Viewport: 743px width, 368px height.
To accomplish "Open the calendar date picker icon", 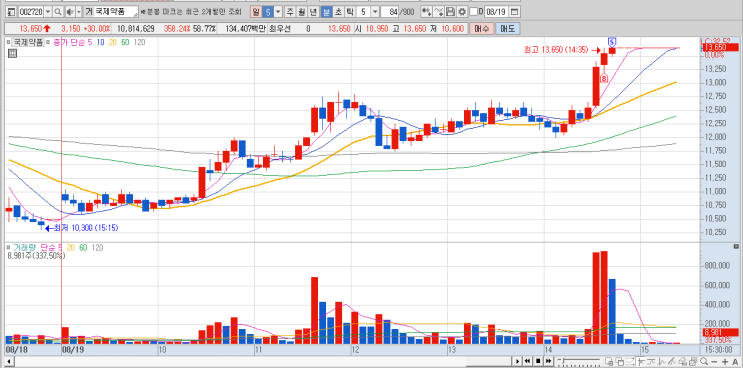I will [x=515, y=12].
